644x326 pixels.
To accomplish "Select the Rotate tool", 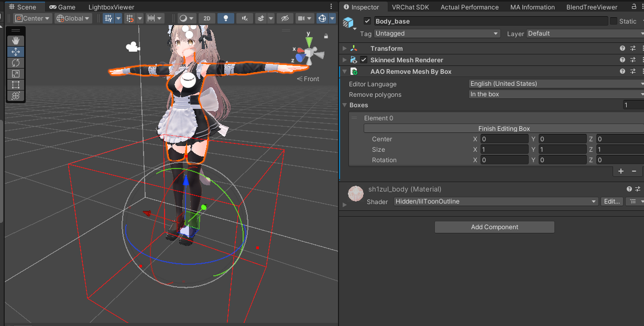I will [16, 62].
